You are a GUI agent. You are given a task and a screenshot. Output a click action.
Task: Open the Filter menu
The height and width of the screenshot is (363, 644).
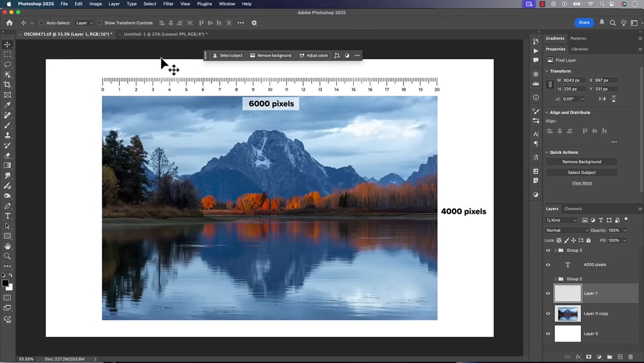[x=168, y=4]
